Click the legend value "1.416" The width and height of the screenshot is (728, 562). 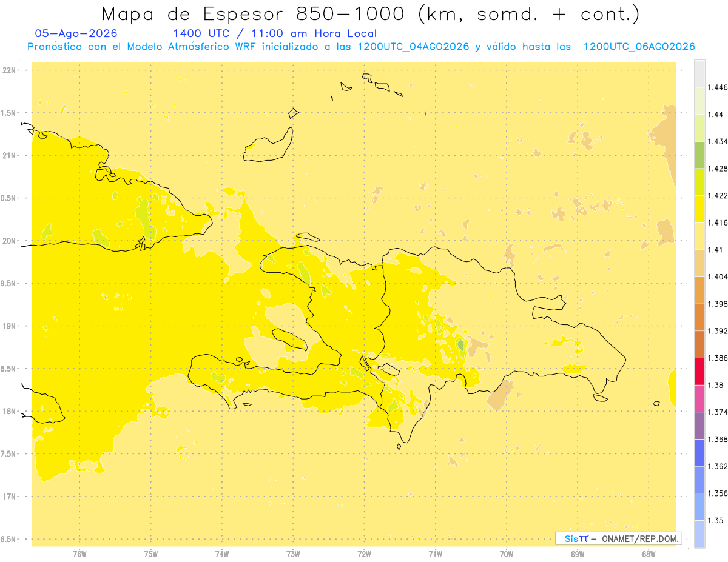718,222
